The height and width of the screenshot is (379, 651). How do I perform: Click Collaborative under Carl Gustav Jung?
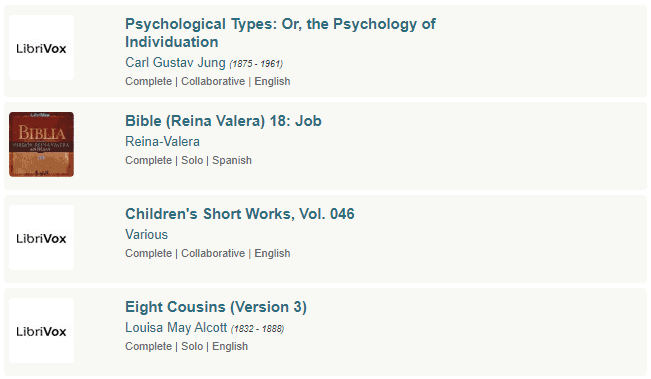(213, 81)
